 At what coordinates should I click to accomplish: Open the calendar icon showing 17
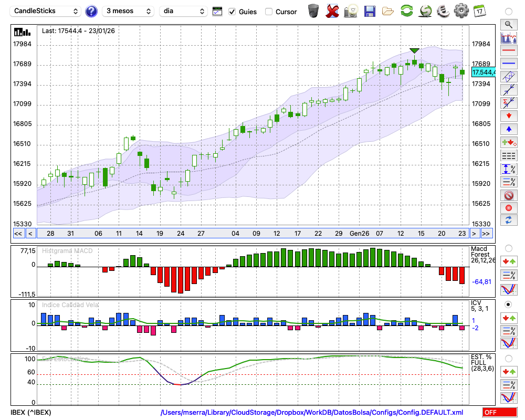[x=480, y=11]
